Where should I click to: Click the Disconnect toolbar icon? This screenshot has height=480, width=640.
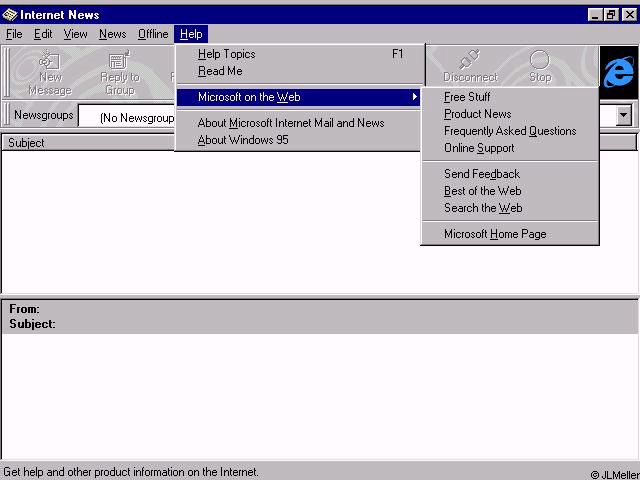click(470, 67)
